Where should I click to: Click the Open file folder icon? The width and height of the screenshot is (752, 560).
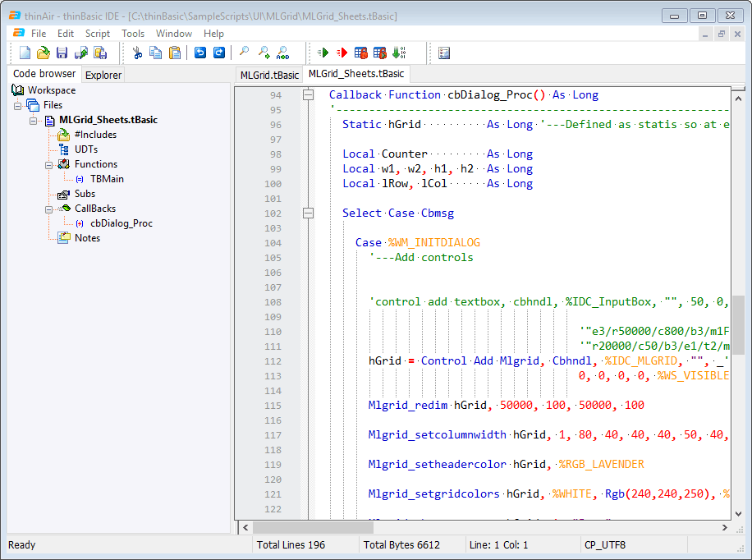point(44,53)
